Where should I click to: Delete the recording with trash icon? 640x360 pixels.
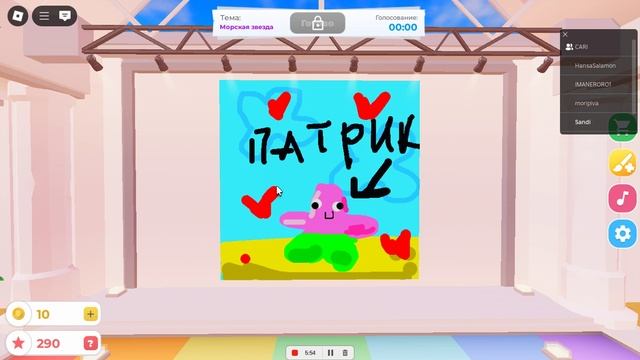[x=345, y=353]
